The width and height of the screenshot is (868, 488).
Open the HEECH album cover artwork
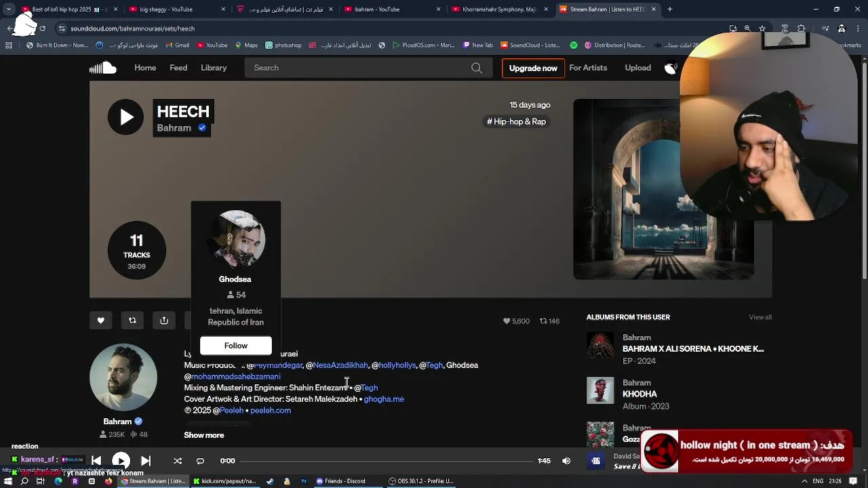pos(663,189)
